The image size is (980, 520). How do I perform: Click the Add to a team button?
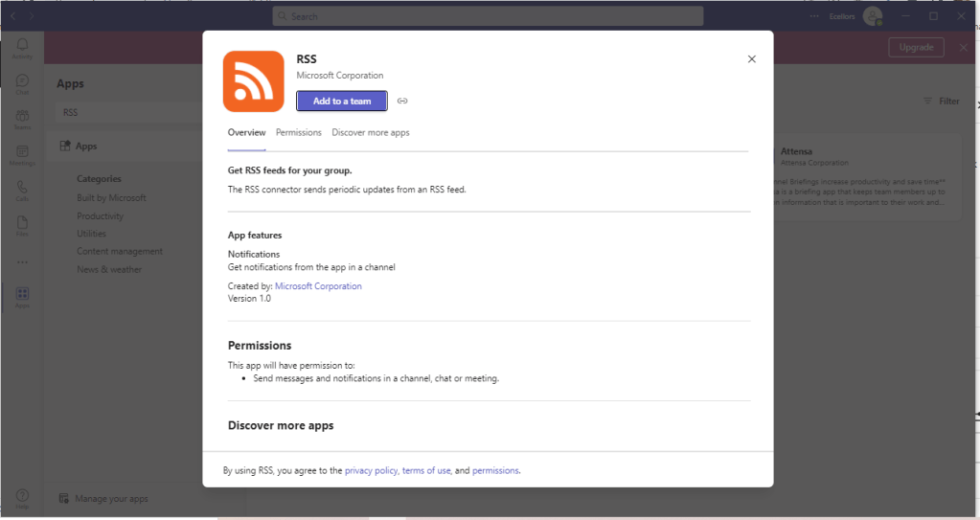(341, 101)
